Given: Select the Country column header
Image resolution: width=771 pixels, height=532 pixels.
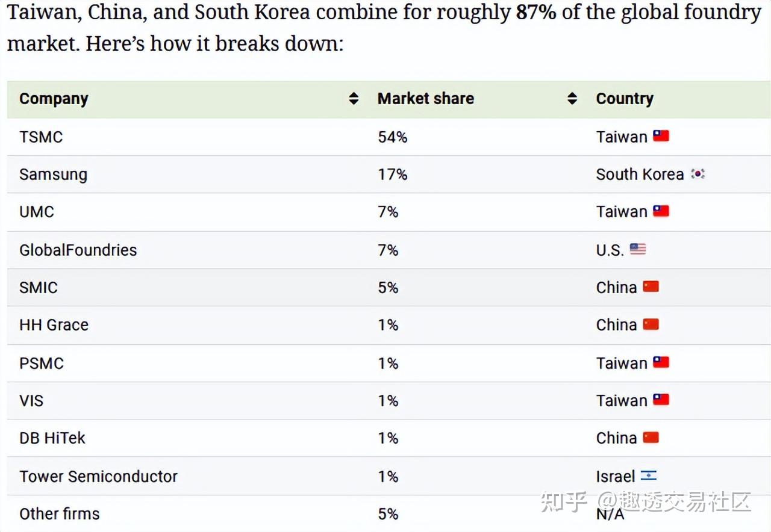Looking at the screenshot, I should point(624,99).
